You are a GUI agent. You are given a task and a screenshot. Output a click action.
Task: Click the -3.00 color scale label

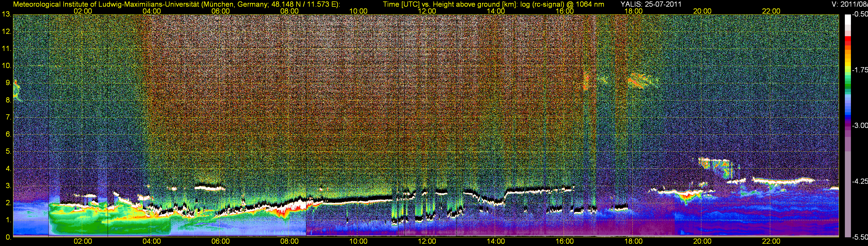tap(860, 126)
